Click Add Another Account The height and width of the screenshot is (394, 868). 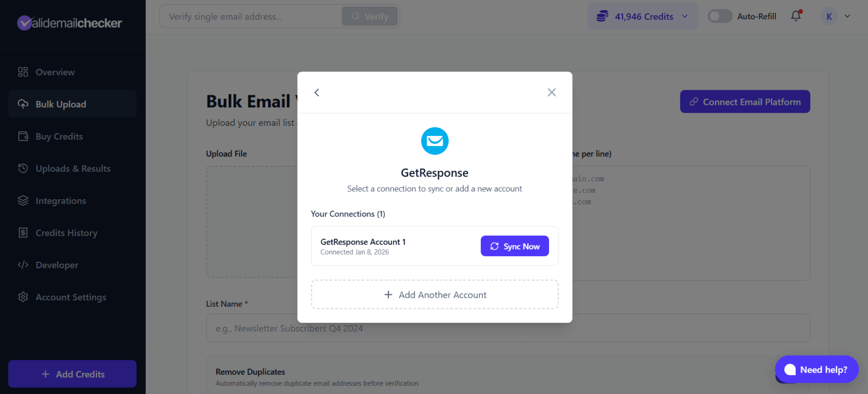tap(434, 295)
